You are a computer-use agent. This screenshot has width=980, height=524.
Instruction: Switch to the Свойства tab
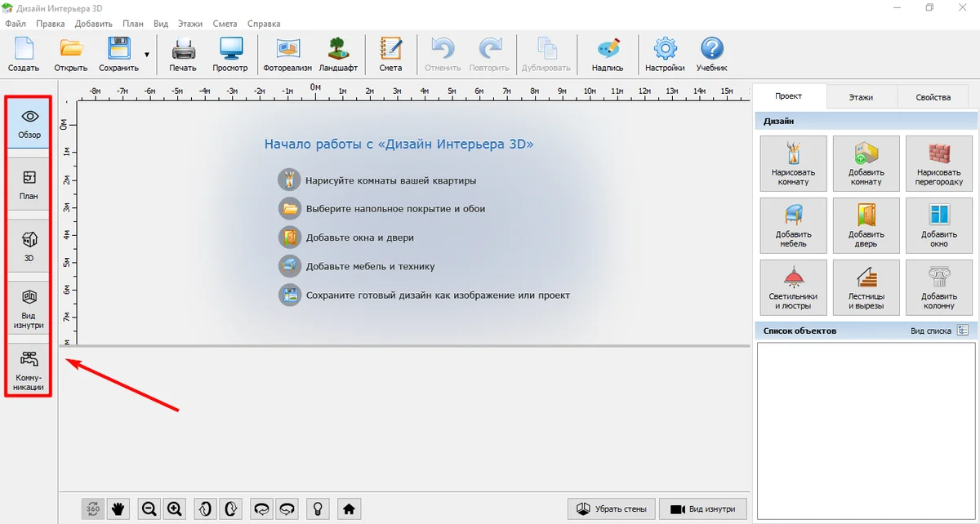[x=933, y=97]
